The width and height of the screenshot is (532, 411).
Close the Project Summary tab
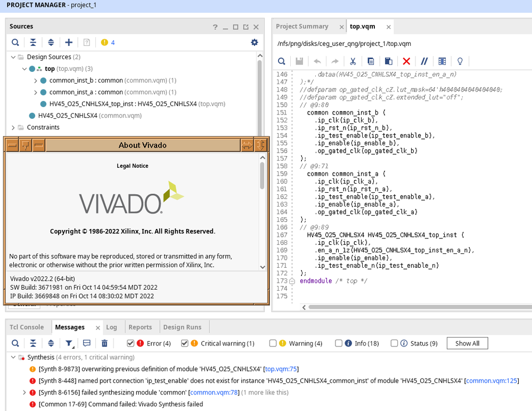click(341, 27)
